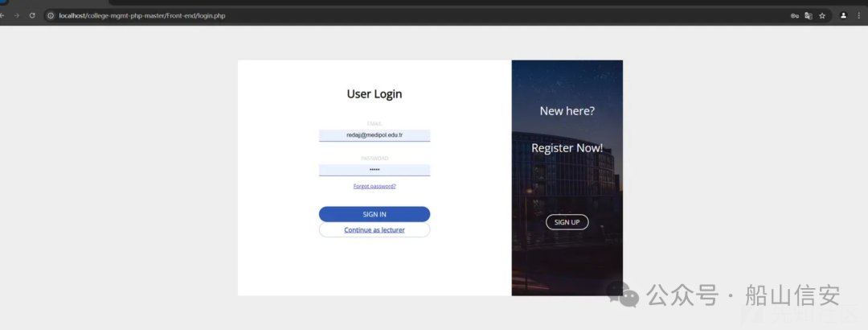The width and height of the screenshot is (868, 330).
Task: Click the blue SIGN IN button
Action: (x=375, y=214)
